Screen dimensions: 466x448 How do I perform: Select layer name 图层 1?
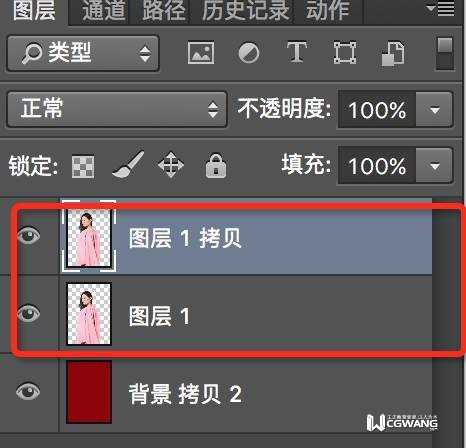[x=159, y=316]
